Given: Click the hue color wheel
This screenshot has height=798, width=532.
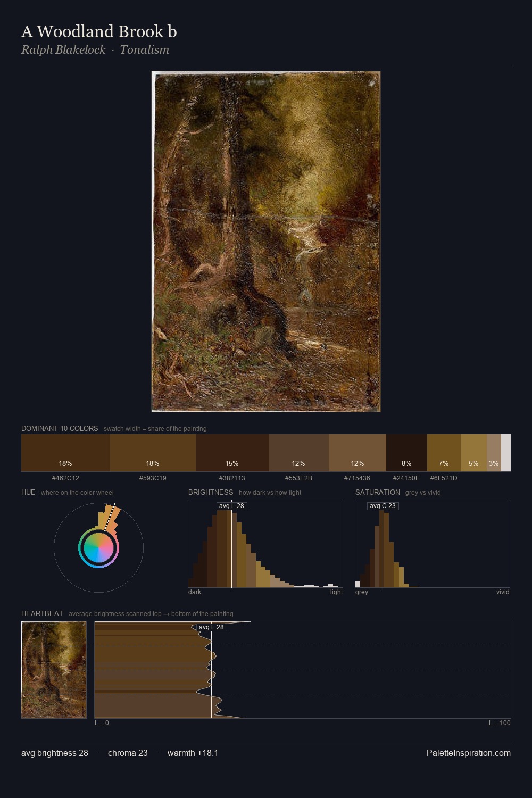Looking at the screenshot, I should [98, 548].
